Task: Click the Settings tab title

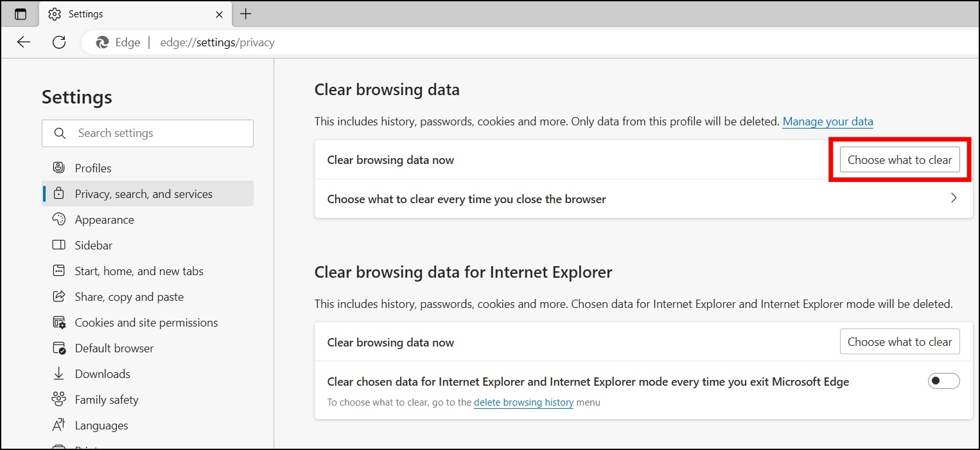Action: pyautogui.click(x=85, y=14)
